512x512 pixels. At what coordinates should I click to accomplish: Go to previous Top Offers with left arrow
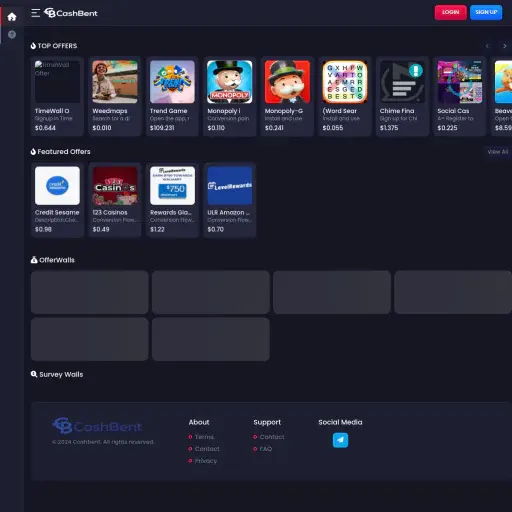(487, 46)
